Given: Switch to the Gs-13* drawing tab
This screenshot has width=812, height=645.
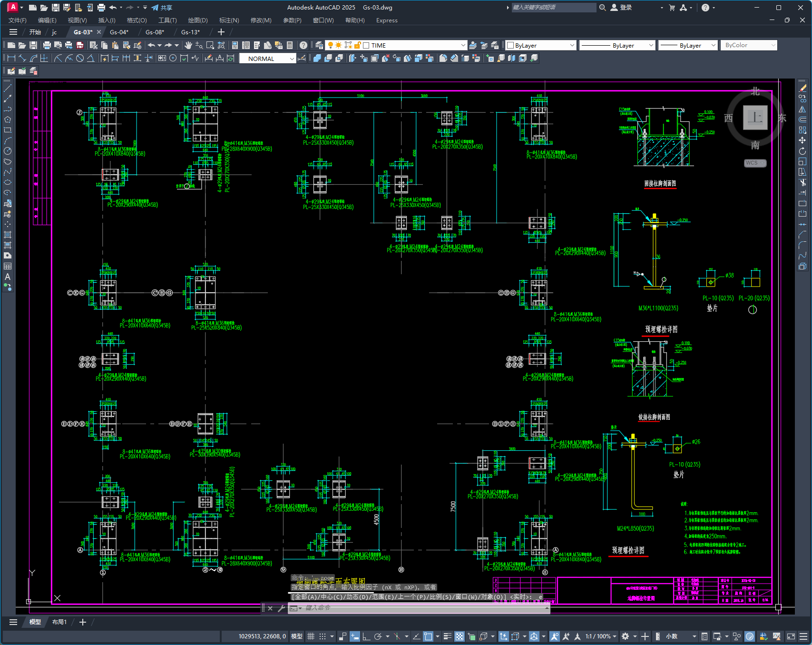Looking at the screenshot, I should click(190, 32).
